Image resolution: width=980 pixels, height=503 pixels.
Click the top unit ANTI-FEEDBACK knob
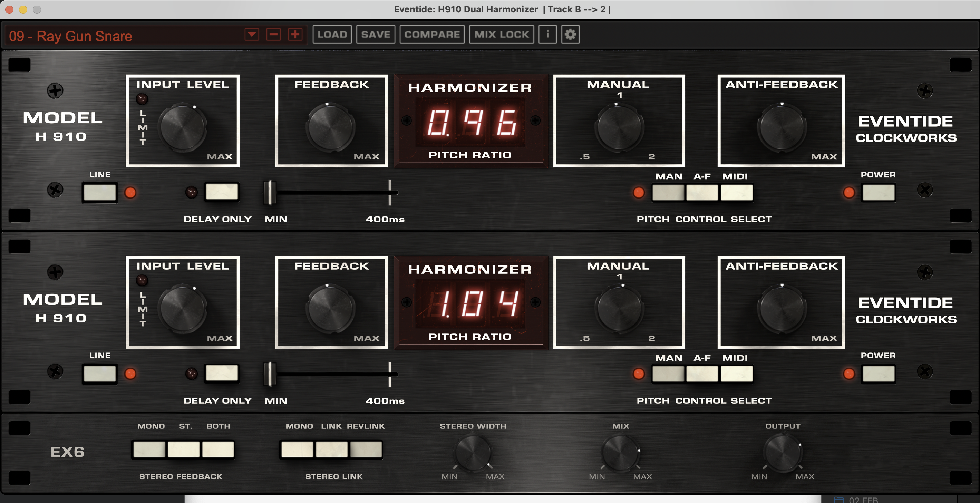click(782, 127)
